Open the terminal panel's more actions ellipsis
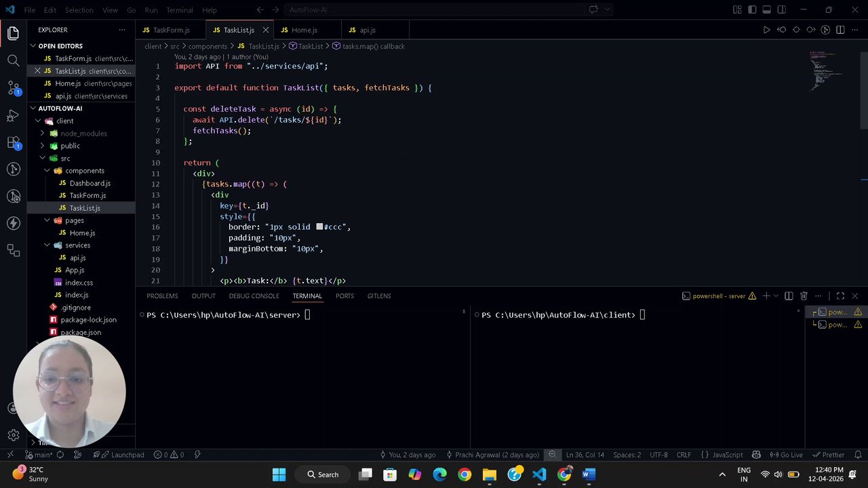Viewport: 868px width, 488px height. [x=818, y=296]
